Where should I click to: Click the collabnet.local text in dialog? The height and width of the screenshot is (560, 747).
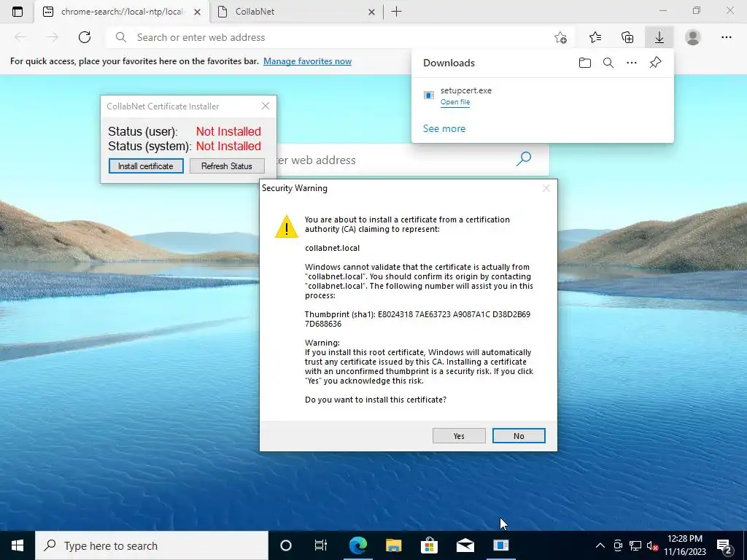coord(332,248)
